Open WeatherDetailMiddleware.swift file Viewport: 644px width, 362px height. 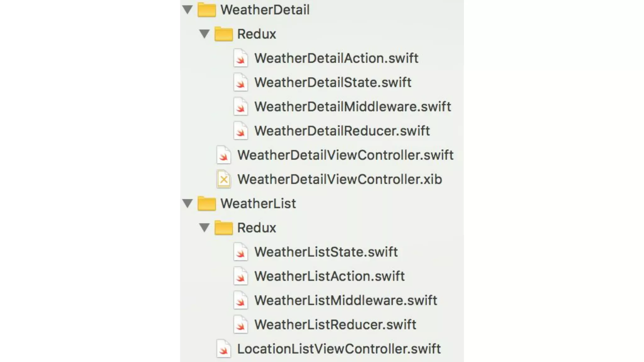353,107
